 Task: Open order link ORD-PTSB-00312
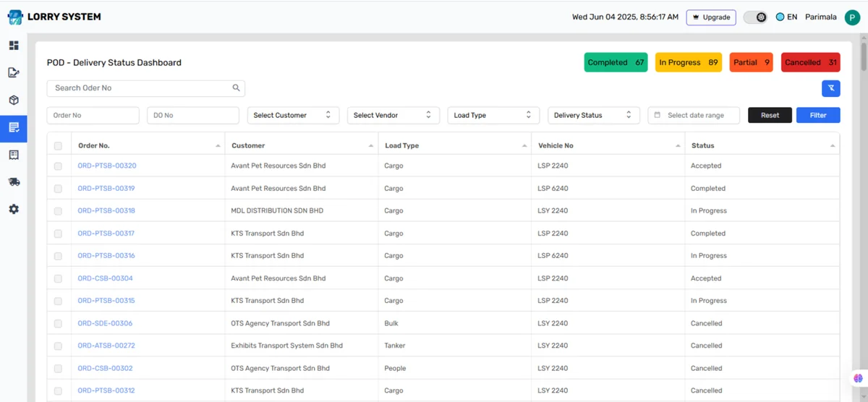[106, 390]
